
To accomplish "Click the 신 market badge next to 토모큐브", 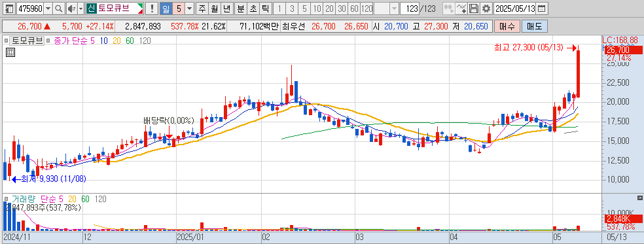I will point(91,9).
